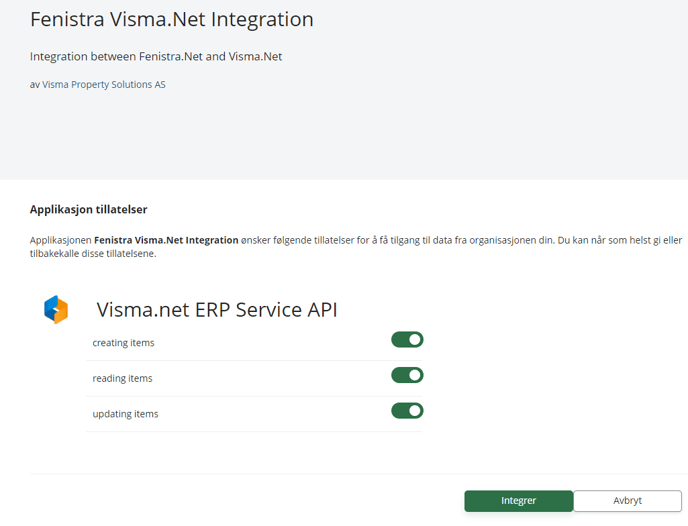Click the word Applikasjonen starting the description
This screenshot has width=688, height=526.
point(61,240)
